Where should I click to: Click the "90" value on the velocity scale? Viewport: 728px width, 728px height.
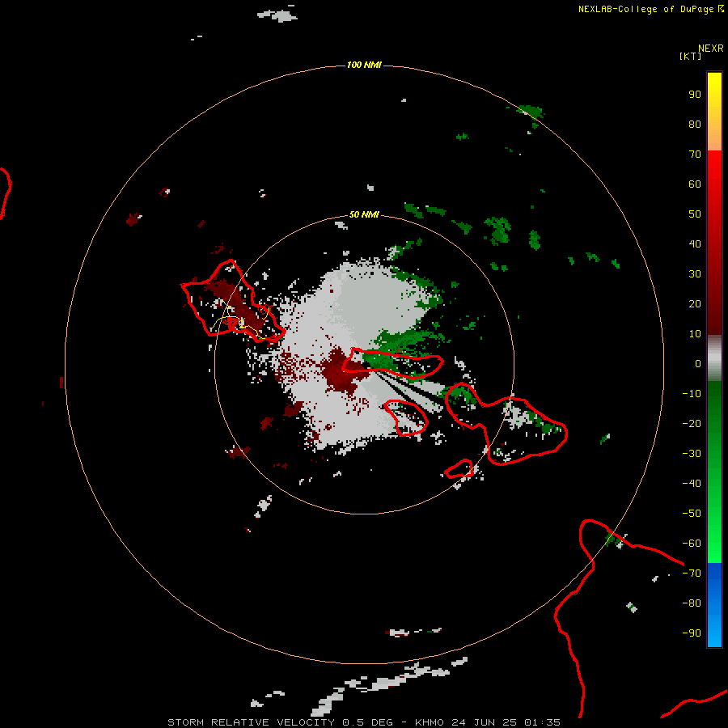click(695, 95)
